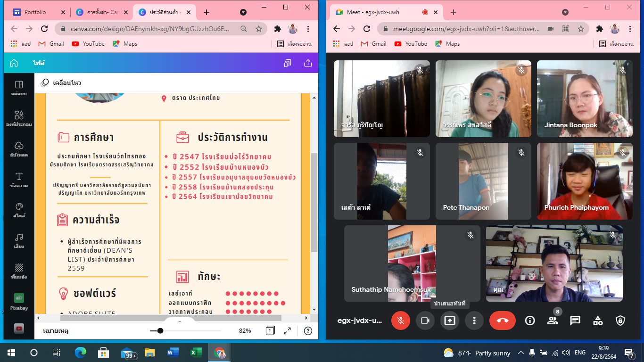The height and width of the screenshot is (362, 644).
Task: Open the Meet chat panel
Action: [x=575, y=321]
